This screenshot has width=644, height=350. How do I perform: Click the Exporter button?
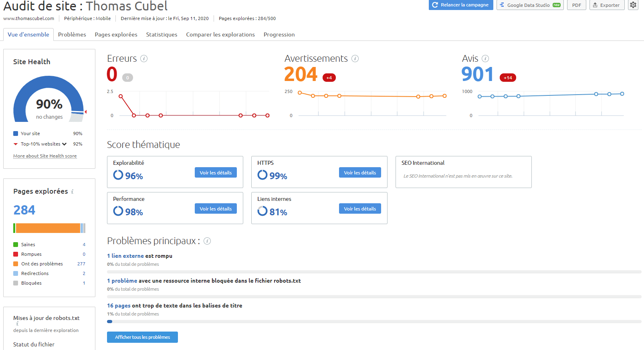[x=607, y=5]
